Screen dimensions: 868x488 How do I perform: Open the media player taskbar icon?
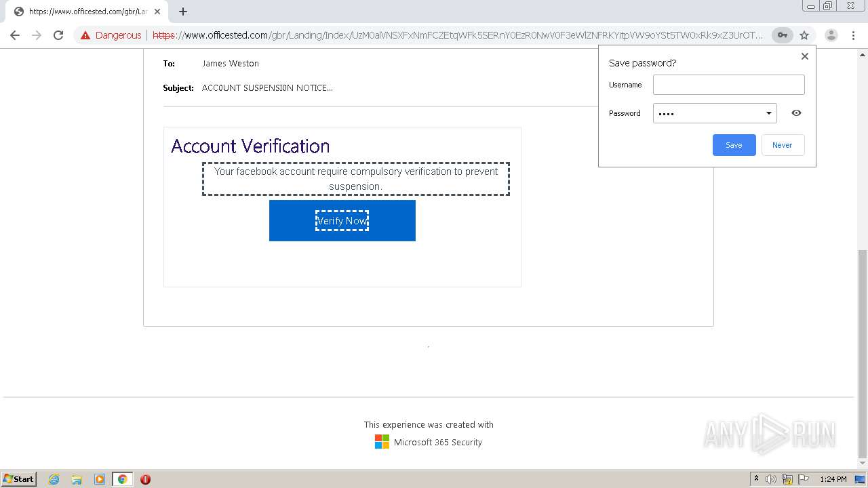tap(100, 479)
